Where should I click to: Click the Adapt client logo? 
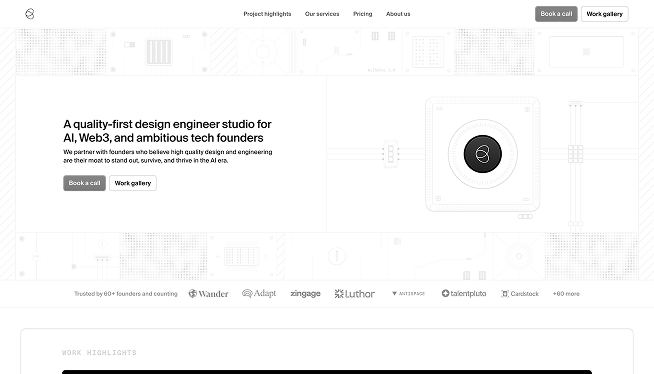(259, 294)
